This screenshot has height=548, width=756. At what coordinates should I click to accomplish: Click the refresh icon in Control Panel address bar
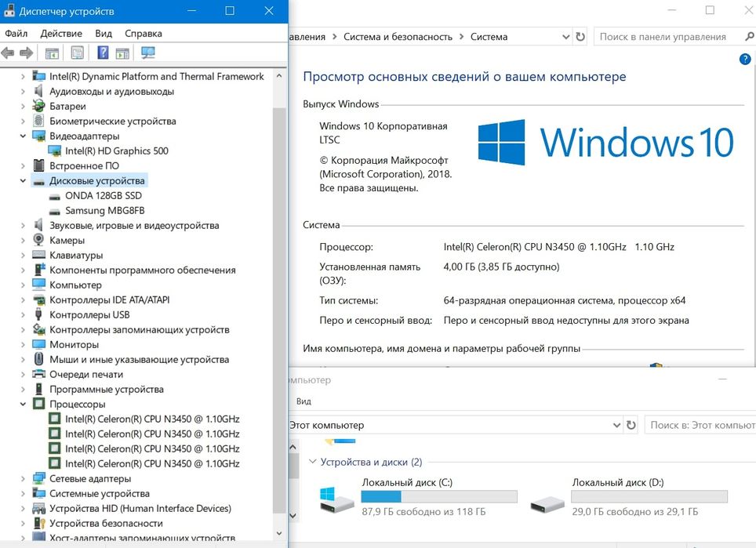(580, 37)
